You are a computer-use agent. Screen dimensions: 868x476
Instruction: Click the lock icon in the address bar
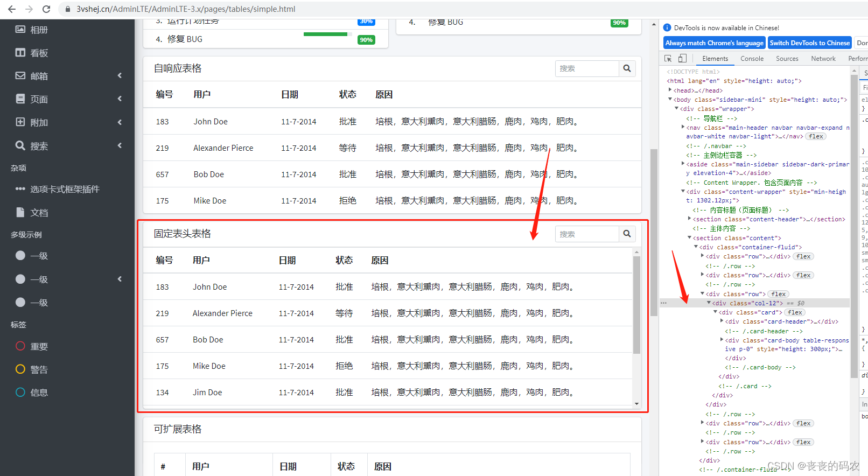pyautogui.click(x=68, y=9)
